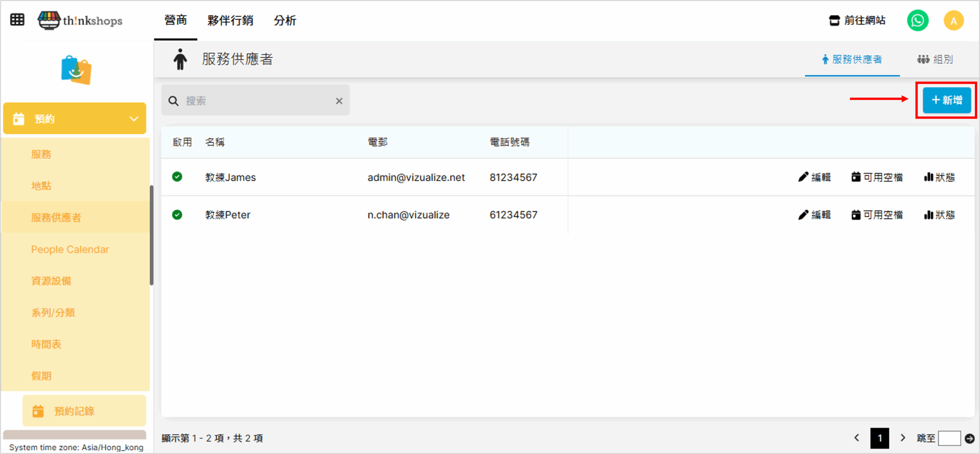The image size is (980, 454).
Task: Toggle enabled status for 教練James
Action: pos(177,177)
